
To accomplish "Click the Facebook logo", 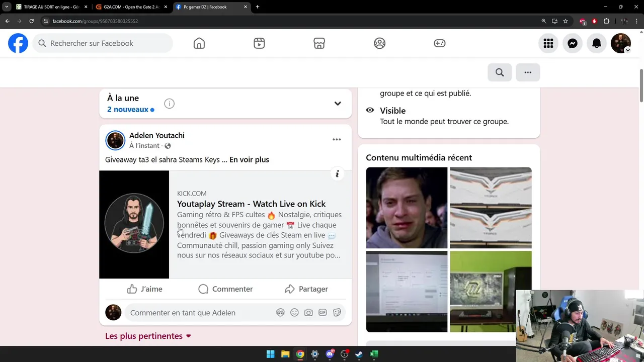I will point(18,43).
